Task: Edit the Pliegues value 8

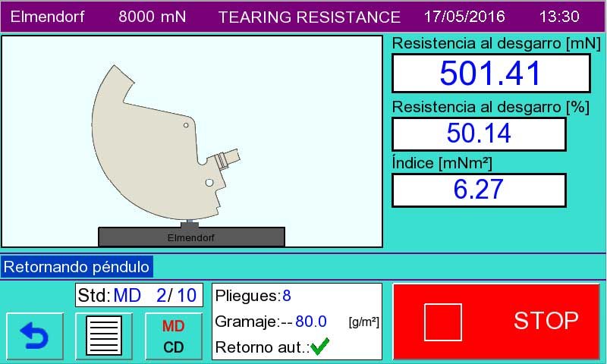Action: coord(287,296)
